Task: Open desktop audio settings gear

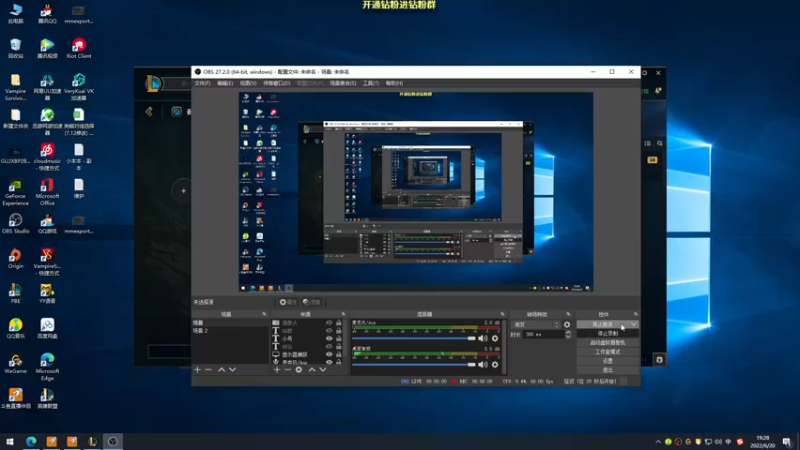Action: 495,364
